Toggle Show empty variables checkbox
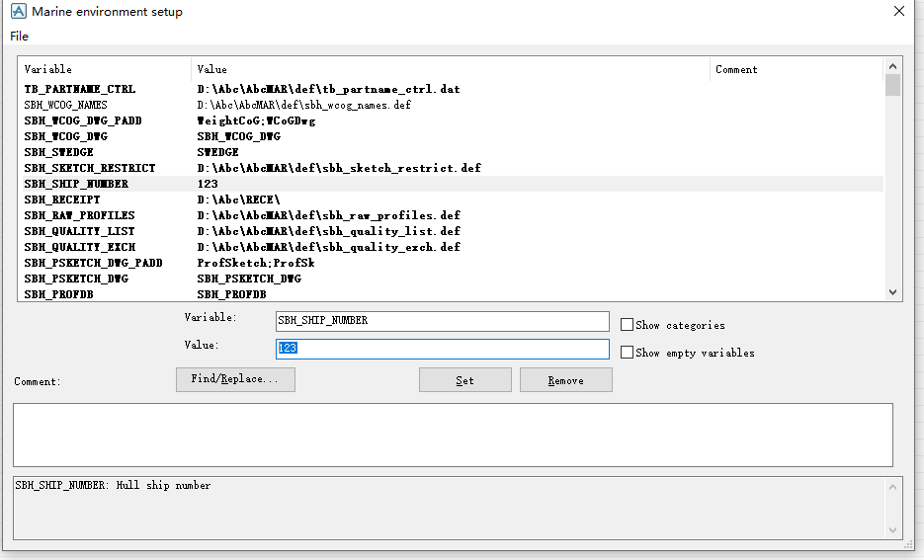The height and width of the screenshot is (560, 924). pyautogui.click(x=627, y=353)
